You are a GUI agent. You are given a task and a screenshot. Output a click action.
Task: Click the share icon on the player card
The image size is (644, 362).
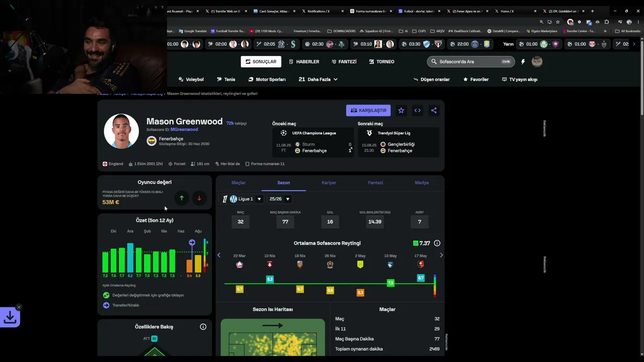(x=434, y=111)
